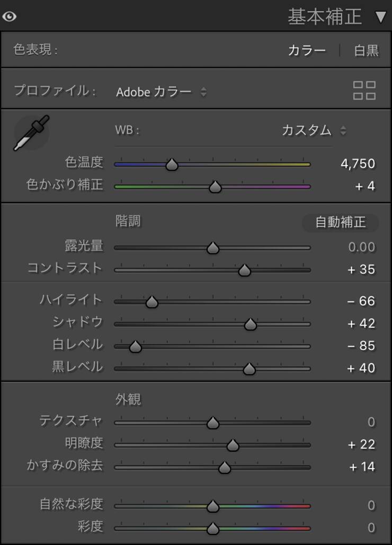Click the 黒レベル value field showing +40
The image size is (392, 545).
coord(361,368)
